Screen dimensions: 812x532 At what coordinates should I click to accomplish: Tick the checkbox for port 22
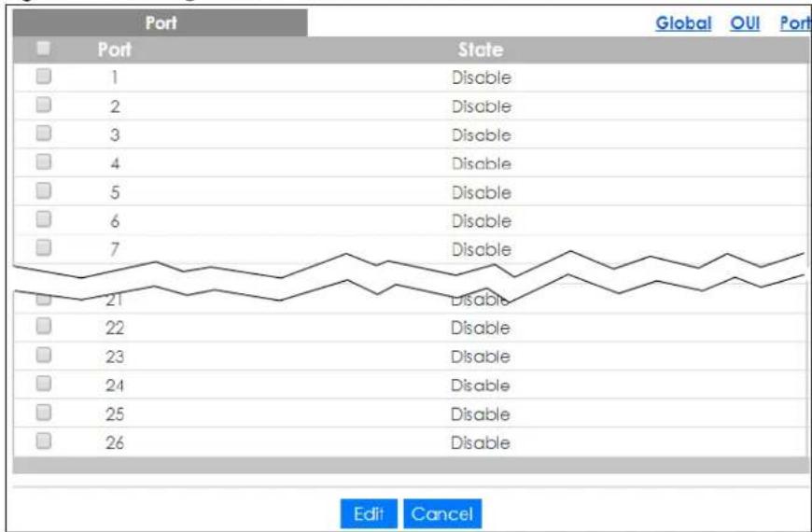point(44,327)
